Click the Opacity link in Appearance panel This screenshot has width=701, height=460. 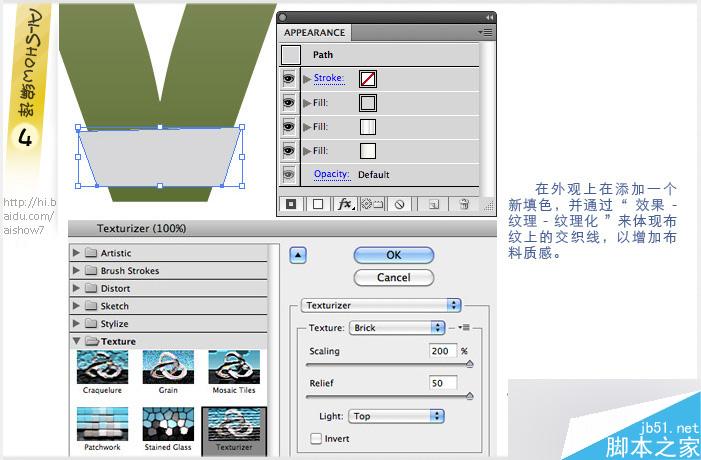331,174
